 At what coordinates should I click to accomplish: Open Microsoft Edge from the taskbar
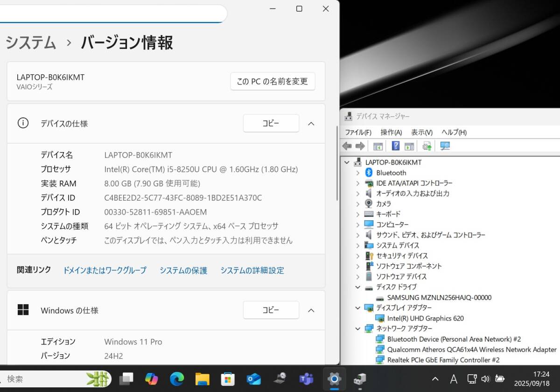coord(177,379)
